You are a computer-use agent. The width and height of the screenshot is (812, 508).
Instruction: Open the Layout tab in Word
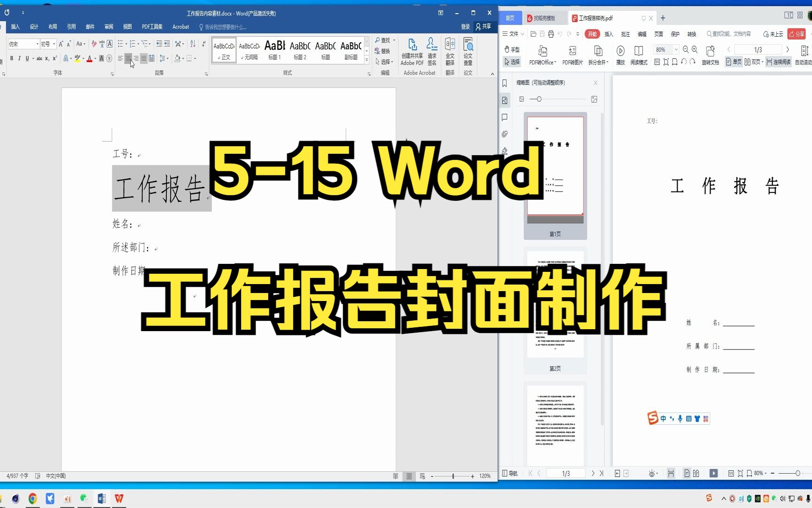tap(53, 27)
